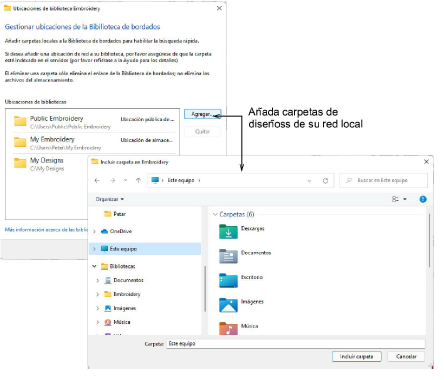444x380 pixels.
Task: Open recent locations dropdown arrow
Action: coord(125,180)
